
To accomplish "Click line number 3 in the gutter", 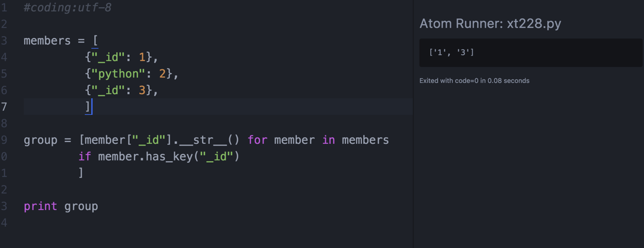I will [4, 41].
